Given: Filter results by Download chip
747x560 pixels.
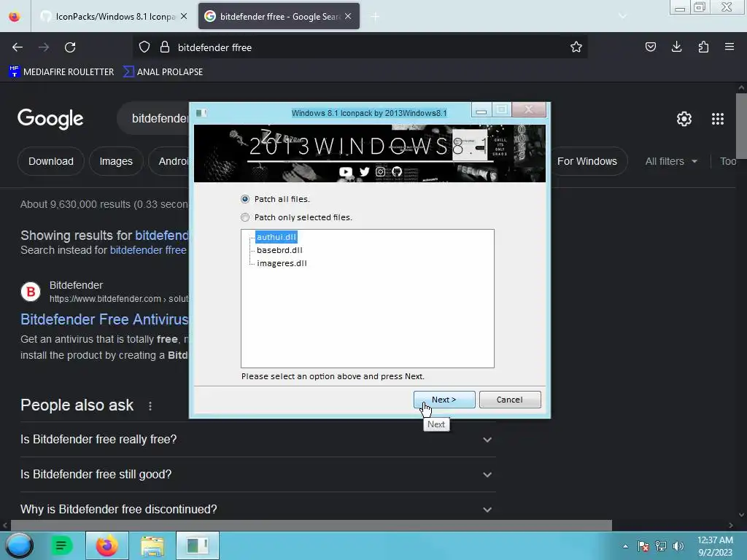Looking at the screenshot, I should click(x=51, y=161).
